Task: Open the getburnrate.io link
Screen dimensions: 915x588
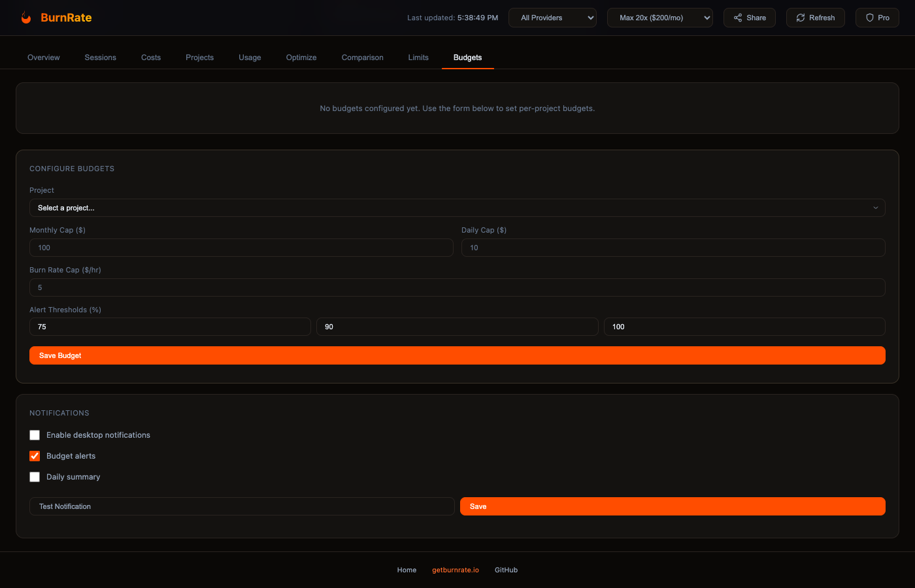Action: click(455, 570)
